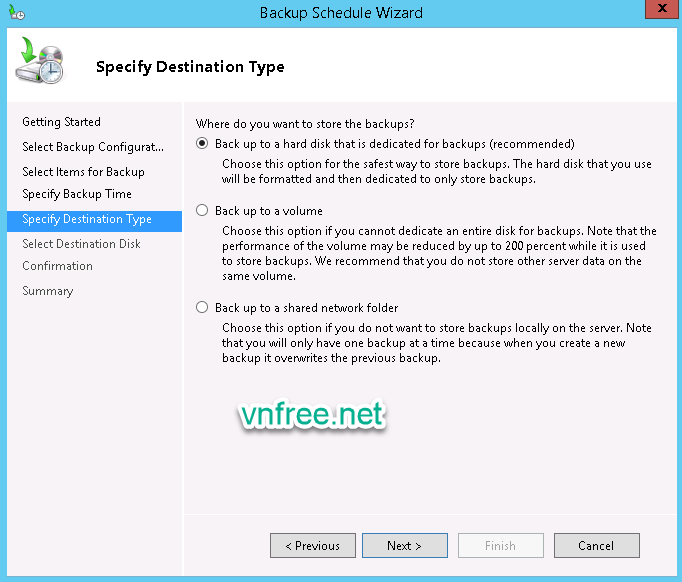Choose the Back up to a volume option
Image resolution: width=682 pixels, height=582 pixels.
tap(203, 211)
